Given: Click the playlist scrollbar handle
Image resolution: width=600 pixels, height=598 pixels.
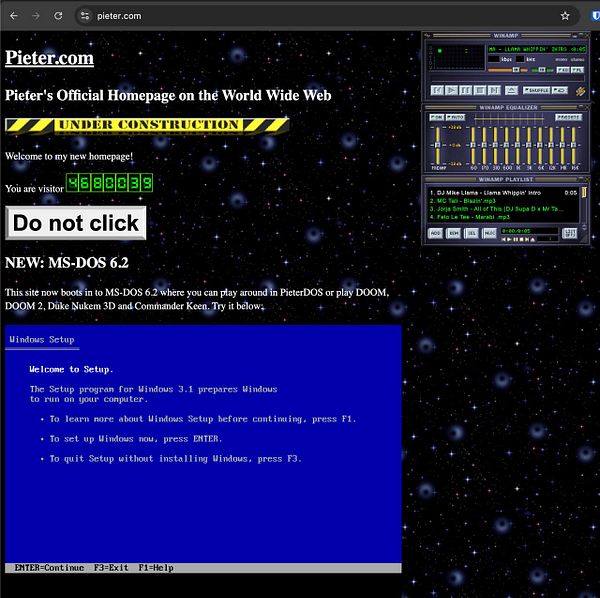Looking at the screenshot, I should [584, 192].
